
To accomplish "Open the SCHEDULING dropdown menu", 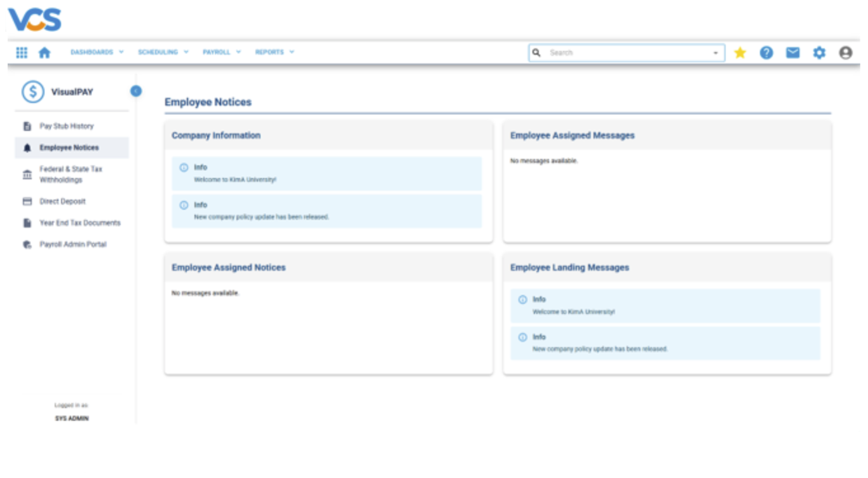I will (158, 53).
